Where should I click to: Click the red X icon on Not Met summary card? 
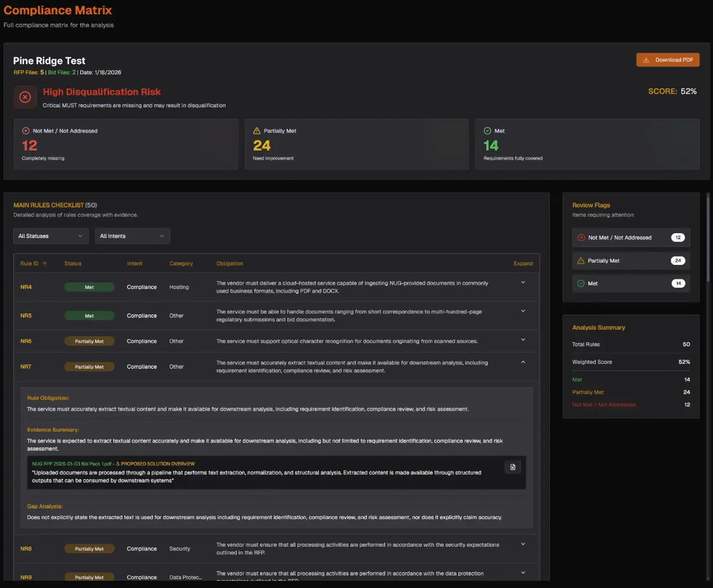click(x=26, y=131)
